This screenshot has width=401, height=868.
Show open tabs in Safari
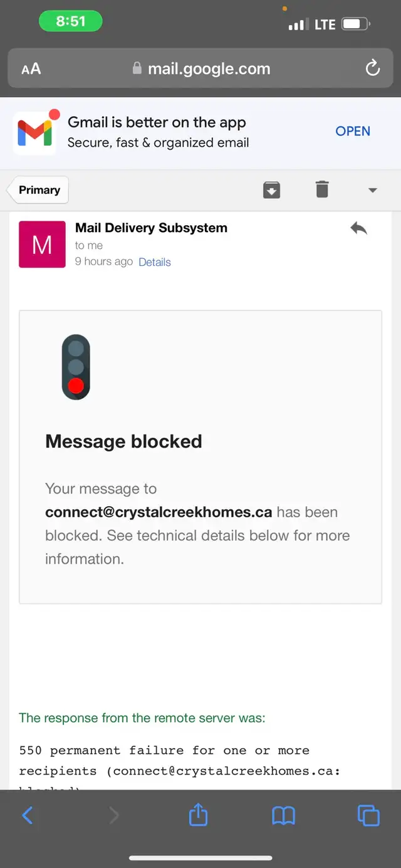coord(368,815)
